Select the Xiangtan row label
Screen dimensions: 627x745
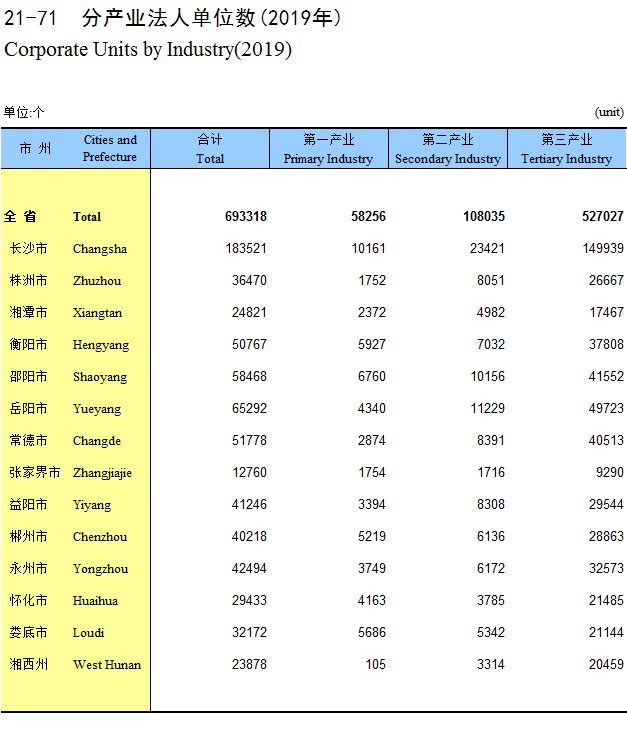point(97,313)
